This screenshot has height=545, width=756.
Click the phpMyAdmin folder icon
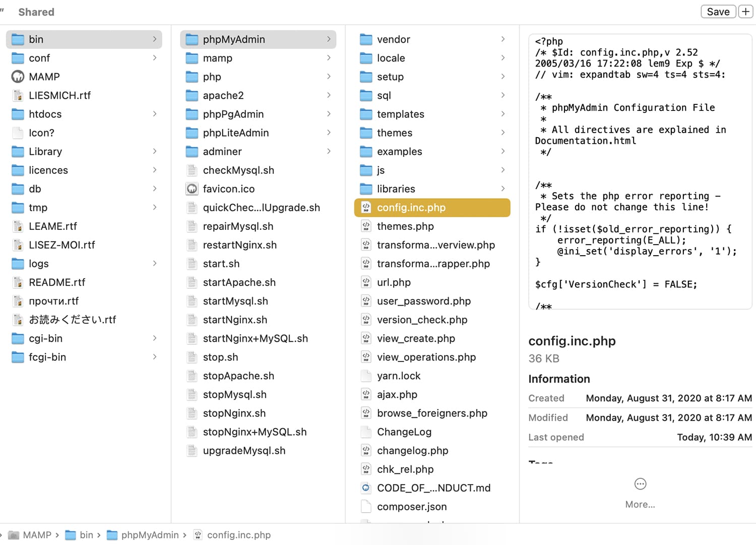click(192, 39)
